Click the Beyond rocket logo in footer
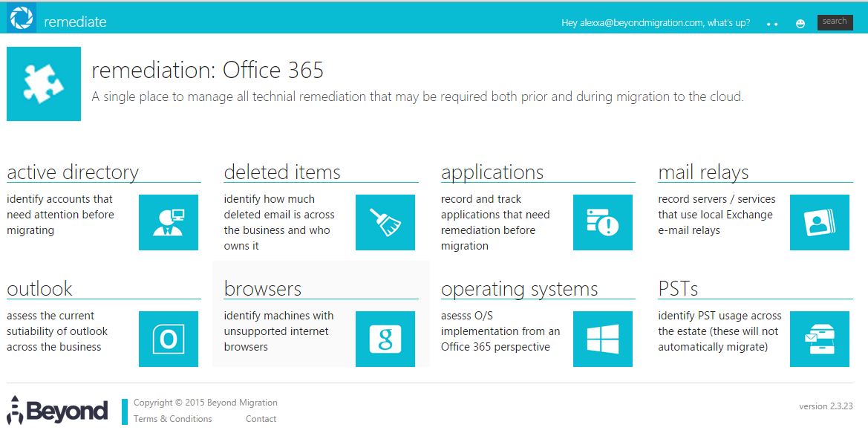Screen dimensions: 868x439 coord(58,410)
